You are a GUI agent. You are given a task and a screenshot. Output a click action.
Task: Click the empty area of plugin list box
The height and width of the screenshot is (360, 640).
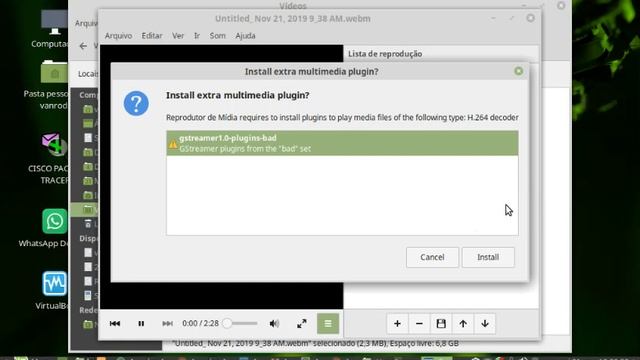(342, 195)
